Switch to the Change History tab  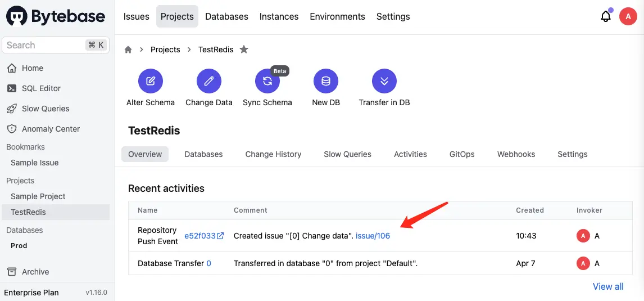pyautogui.click(x=273, y=154)
